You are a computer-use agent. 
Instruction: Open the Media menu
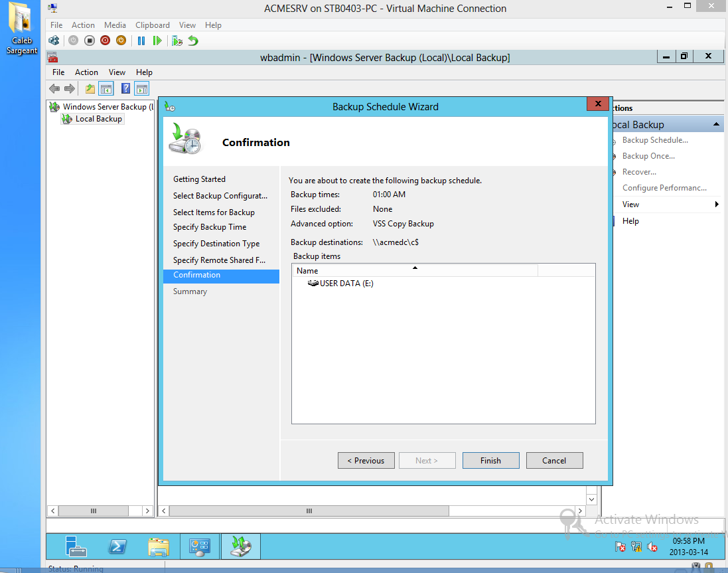[115, 25]
